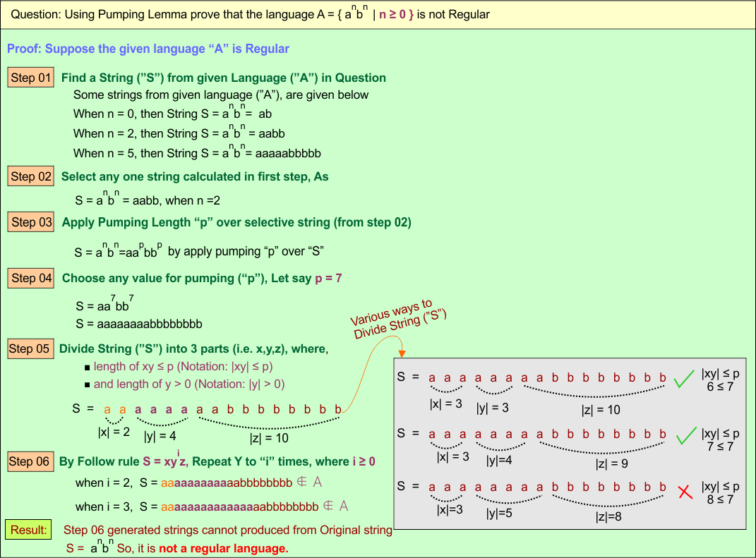Click the square bullet before 'and length of y > 0'
The image size is (756, 558).
[87, 385]
